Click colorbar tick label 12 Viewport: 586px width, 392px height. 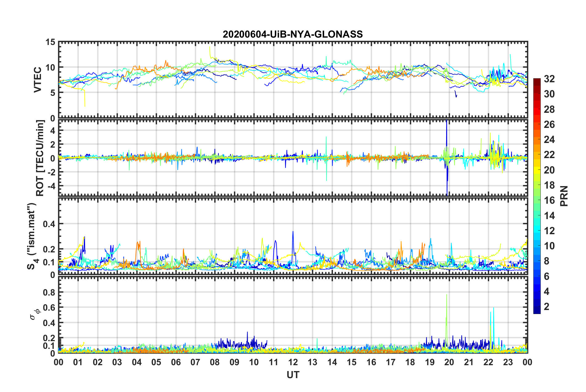click(549, 231)
